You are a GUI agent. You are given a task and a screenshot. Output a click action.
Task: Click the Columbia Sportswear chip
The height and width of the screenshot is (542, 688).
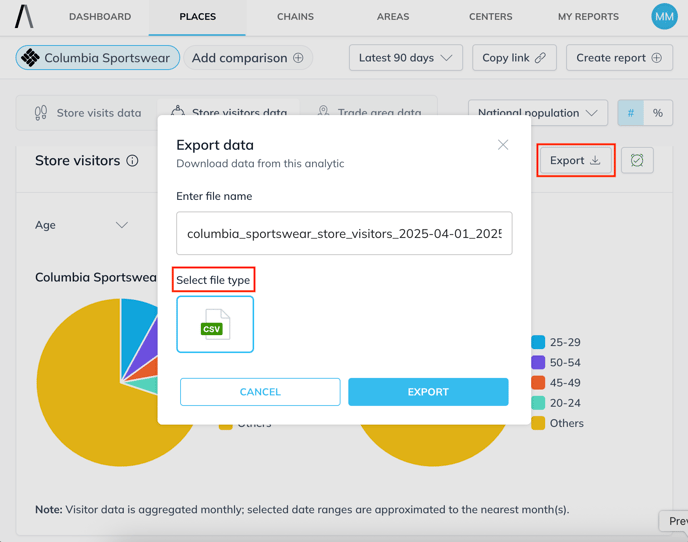[97, 58]
